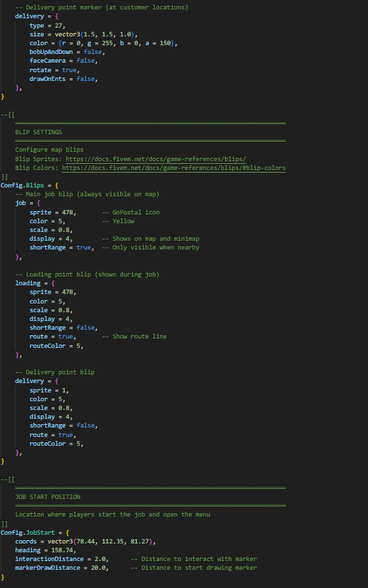
Task: Click comment 'Loading point blip (shown during job)'
Action: click(87, 274)
